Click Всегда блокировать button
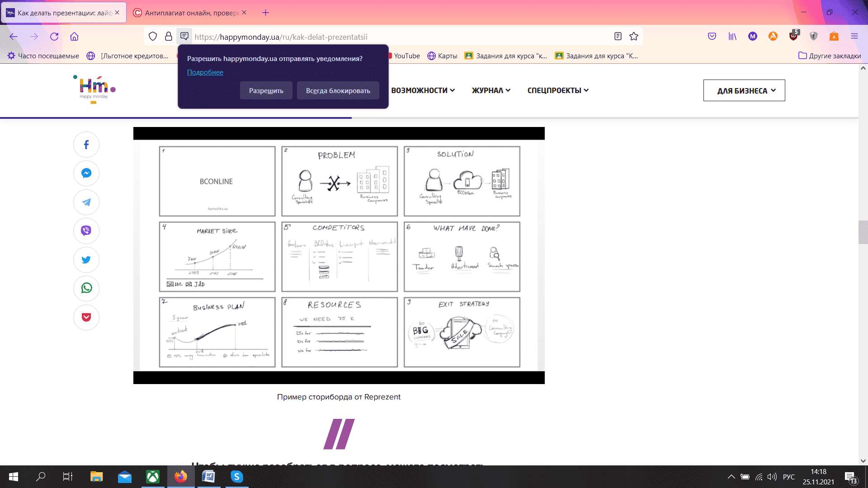Screen dimensions: 868x488 (x=338, y=91)
